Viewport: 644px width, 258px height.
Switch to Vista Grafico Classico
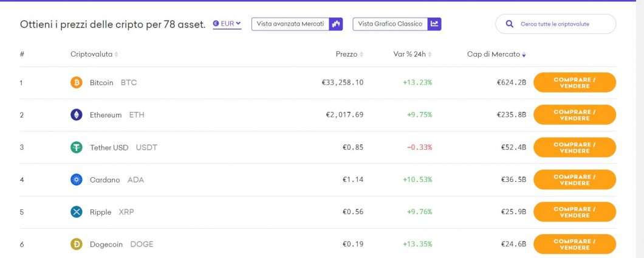[x=390, y=24]
